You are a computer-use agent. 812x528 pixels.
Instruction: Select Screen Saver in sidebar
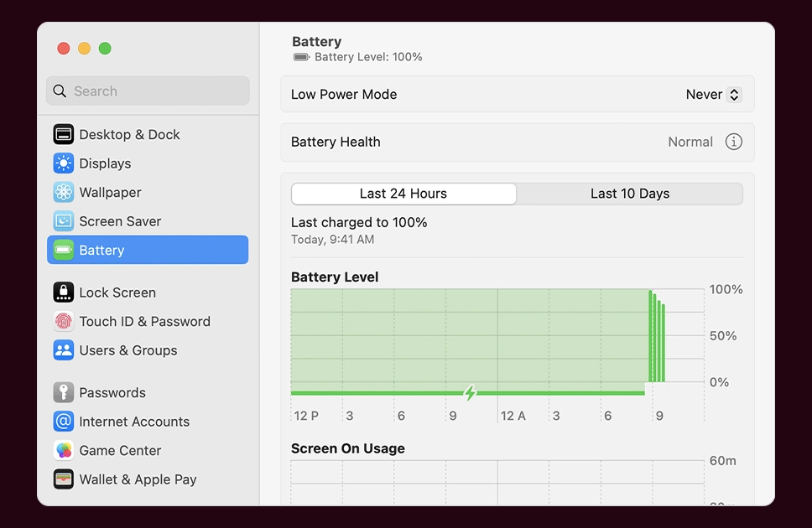pos(148,221)
